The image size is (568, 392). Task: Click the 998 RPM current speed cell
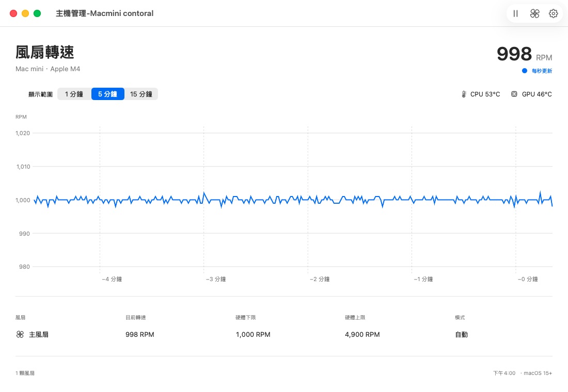140,334
